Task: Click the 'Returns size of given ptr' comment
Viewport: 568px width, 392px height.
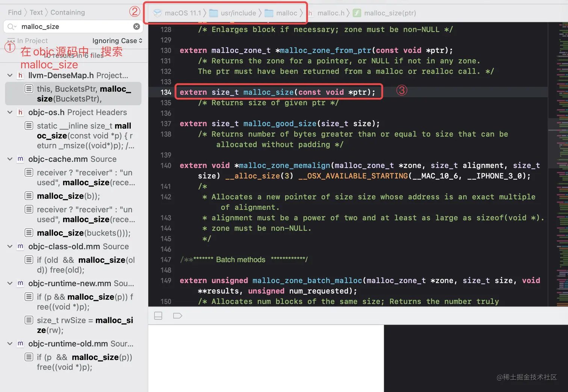Action: [x=268, y=103]
